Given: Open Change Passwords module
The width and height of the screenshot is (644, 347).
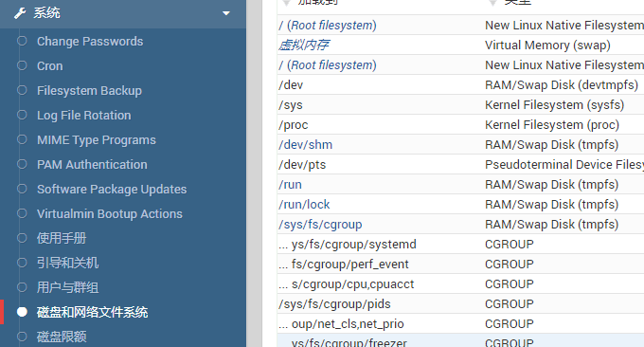Looking at the screenshot, I should (x=90, y=41).
